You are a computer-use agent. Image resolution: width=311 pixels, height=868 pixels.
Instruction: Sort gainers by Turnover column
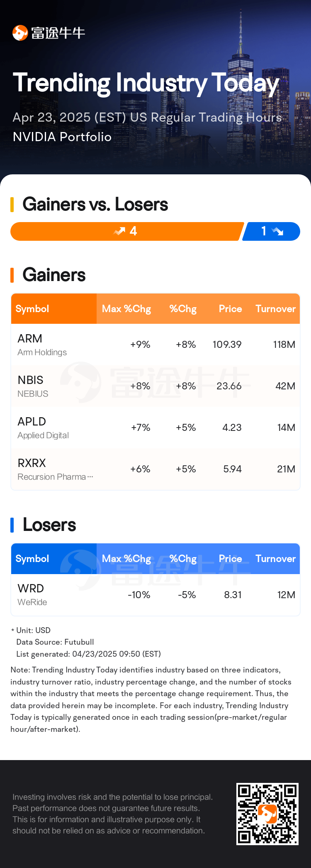coord(275,309)
